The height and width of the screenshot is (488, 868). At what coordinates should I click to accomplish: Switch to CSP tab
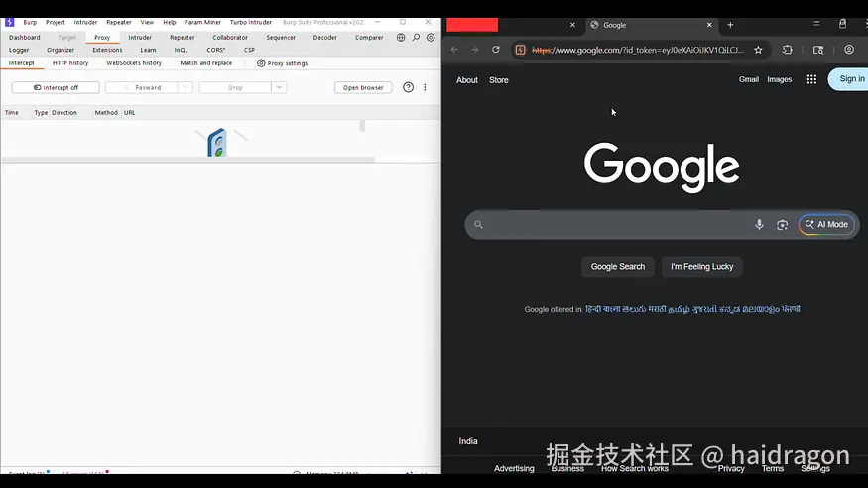coord(249,50)
